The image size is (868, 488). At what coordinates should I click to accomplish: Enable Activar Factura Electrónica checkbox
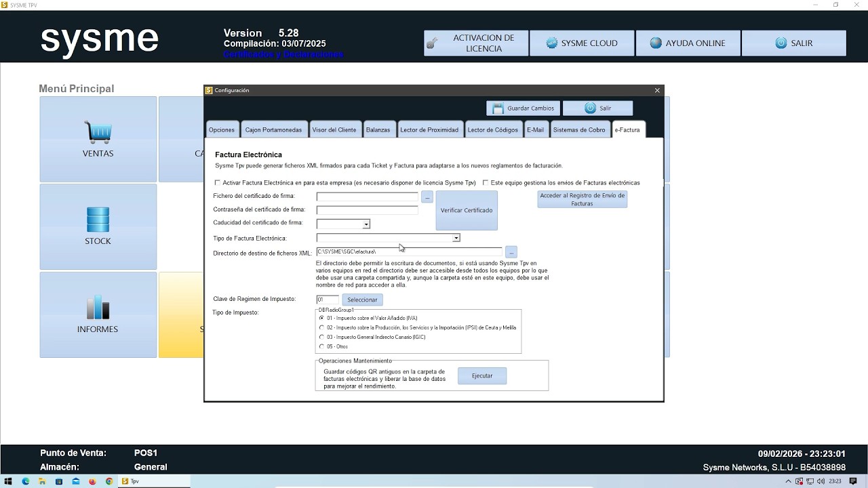pos(217,183)
